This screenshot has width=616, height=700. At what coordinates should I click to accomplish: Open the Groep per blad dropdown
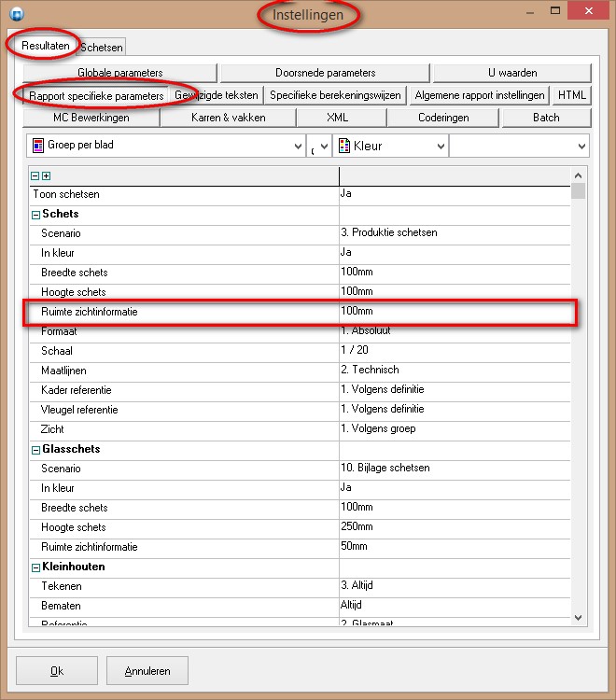click(298, 146)
